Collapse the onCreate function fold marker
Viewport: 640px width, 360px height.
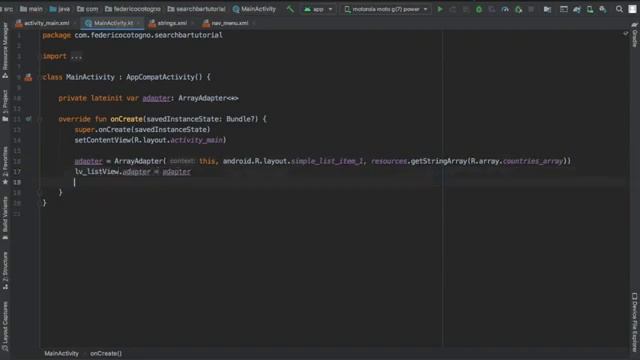tap(40, 119)
